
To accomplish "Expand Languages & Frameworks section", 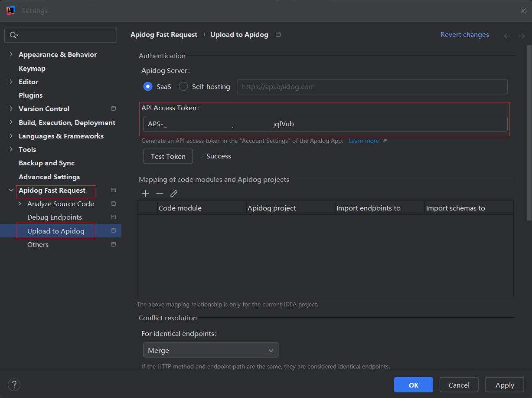I will (11, 136).
